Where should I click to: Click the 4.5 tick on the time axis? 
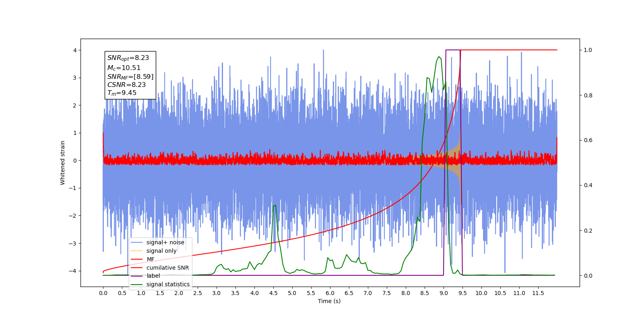point(273,293)
